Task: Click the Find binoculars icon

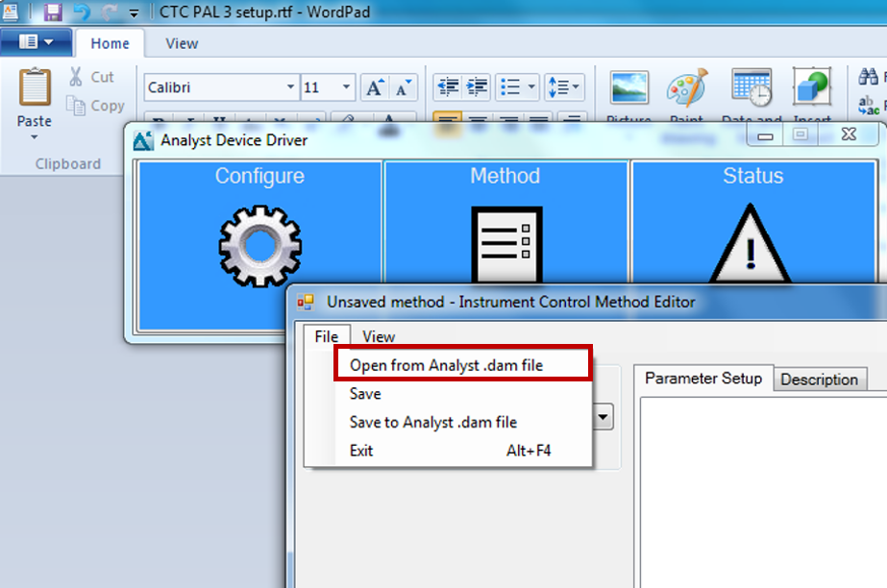Action: (x=869, y=76)
